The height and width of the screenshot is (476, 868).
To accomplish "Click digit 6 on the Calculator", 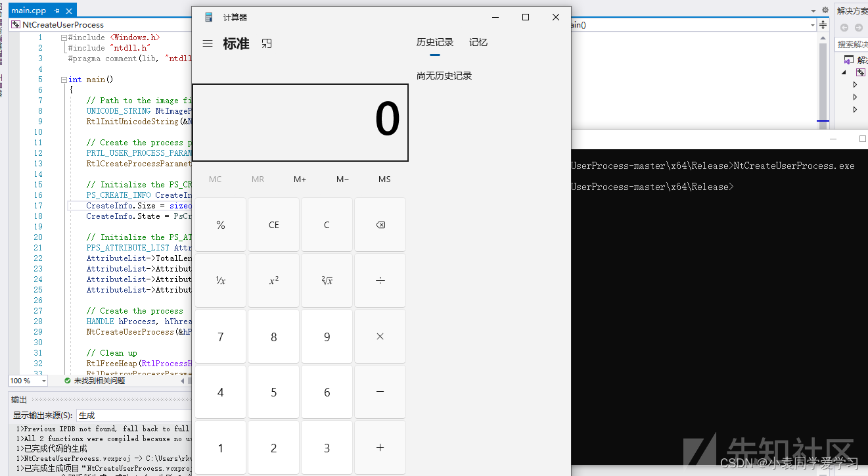I will coord(327,392).
